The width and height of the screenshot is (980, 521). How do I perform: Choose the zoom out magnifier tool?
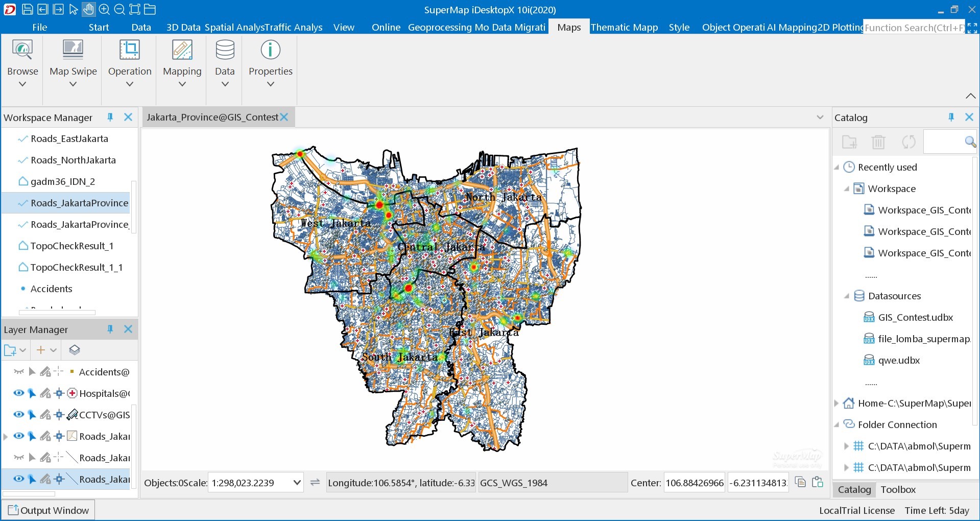pos(119,9)
